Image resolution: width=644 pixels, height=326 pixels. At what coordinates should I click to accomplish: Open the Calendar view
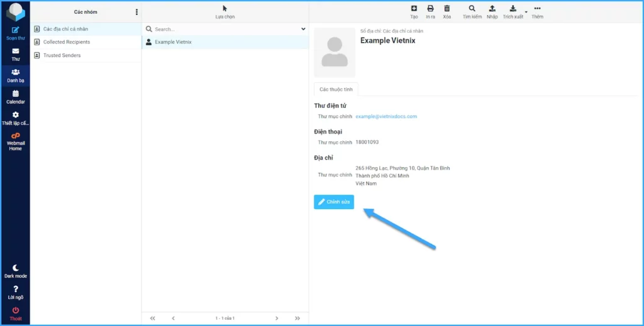16,96
